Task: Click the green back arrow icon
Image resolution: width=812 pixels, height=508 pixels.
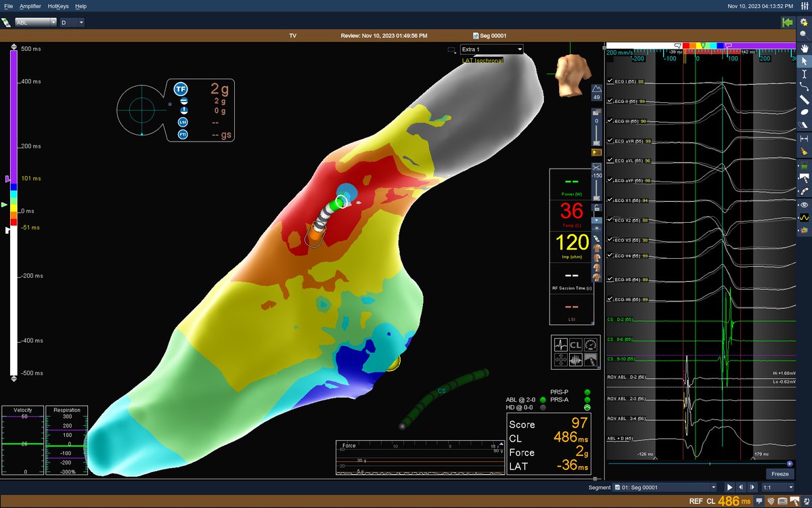Action: tap(787, 22)
